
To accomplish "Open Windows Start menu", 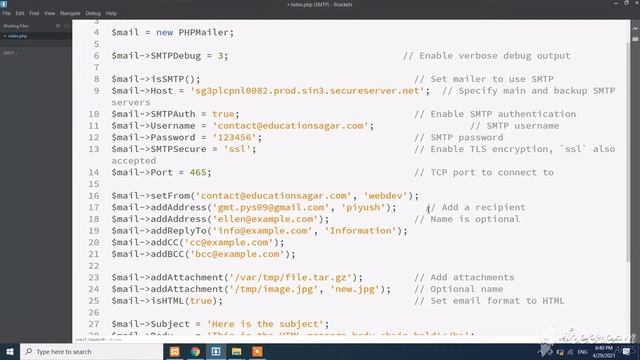I will [10, 351].
